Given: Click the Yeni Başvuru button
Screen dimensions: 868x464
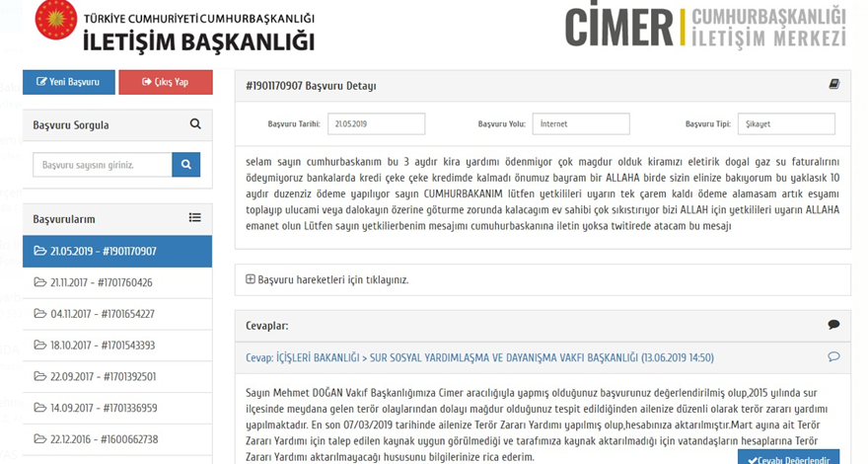Looking at the screenshot, I should click(69, 82).
